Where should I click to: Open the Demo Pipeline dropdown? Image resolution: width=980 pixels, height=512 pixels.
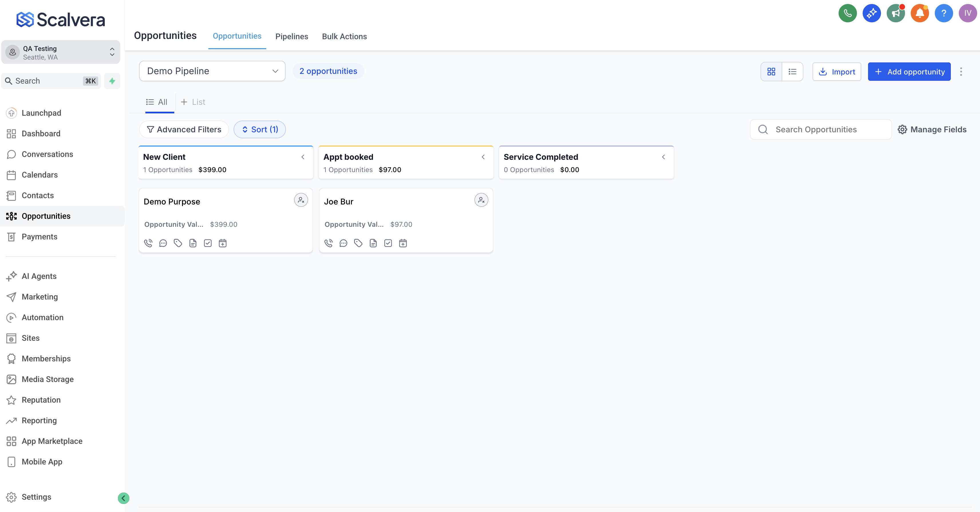[212, 71]
